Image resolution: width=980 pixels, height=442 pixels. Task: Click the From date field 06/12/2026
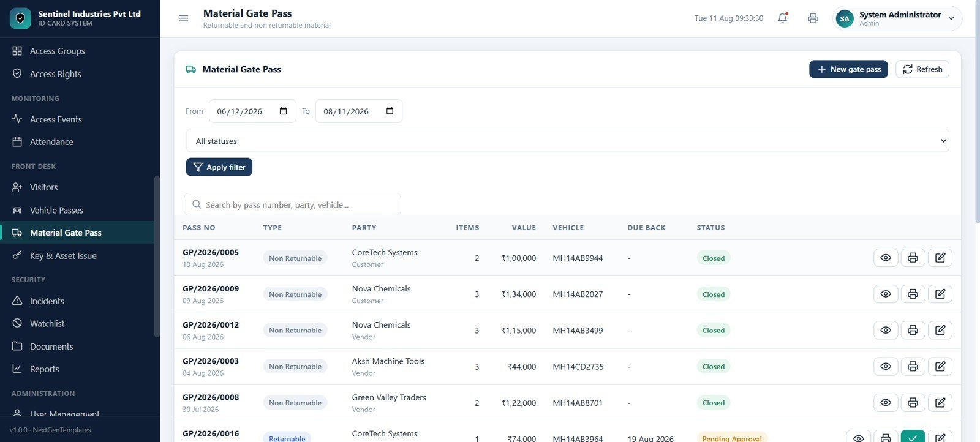[252, 111]
